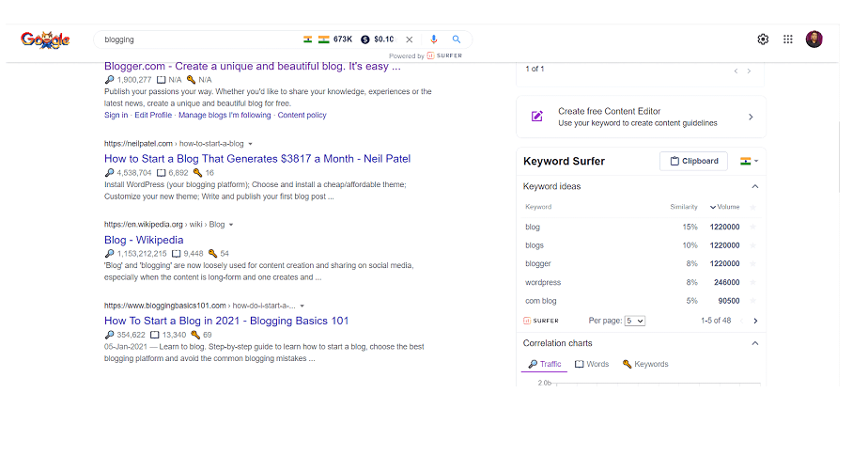Open Blogging Basics 101 result link
868x456 pixels.
226,321
